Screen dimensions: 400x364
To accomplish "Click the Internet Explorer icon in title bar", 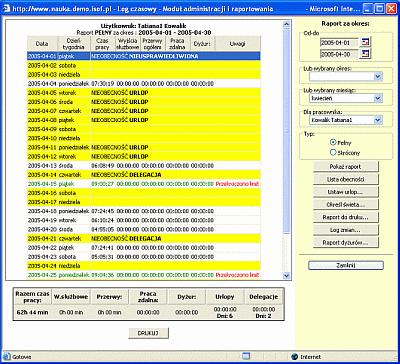I will click(x=6, y=9).
